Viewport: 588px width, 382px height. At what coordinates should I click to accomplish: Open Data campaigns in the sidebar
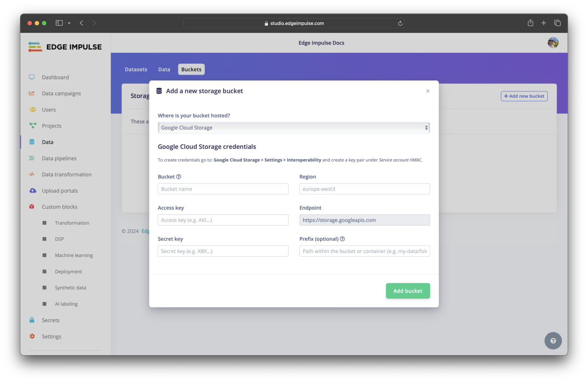(62, 93)
